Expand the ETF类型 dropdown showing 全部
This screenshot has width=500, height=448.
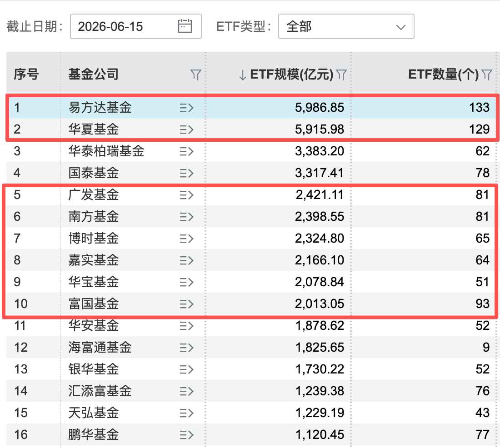346,26
